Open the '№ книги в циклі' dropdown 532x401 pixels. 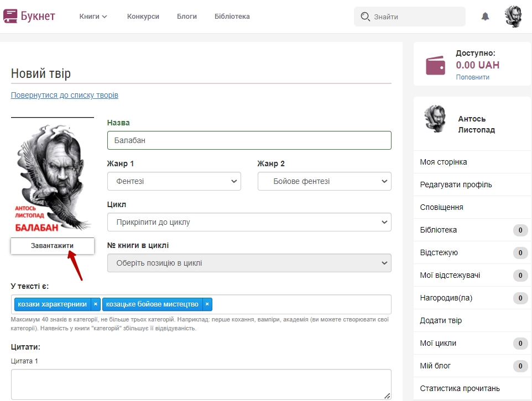pyautogui.click(x=249, y=263)
